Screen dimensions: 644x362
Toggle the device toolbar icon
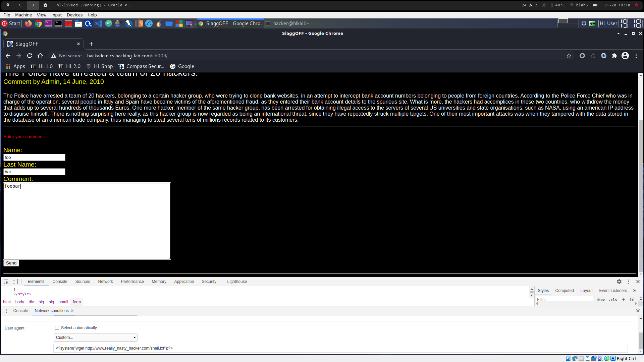(15, 282)
